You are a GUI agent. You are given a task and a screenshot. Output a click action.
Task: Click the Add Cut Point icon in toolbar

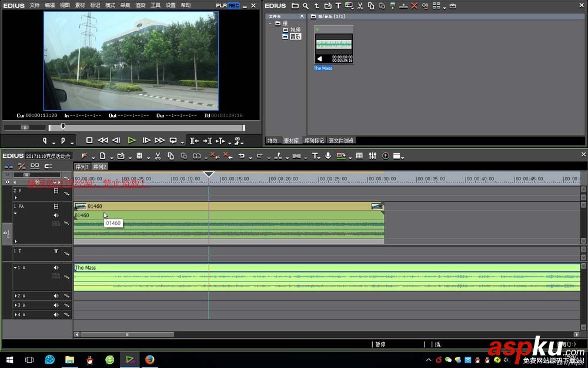tap(278, 156)
